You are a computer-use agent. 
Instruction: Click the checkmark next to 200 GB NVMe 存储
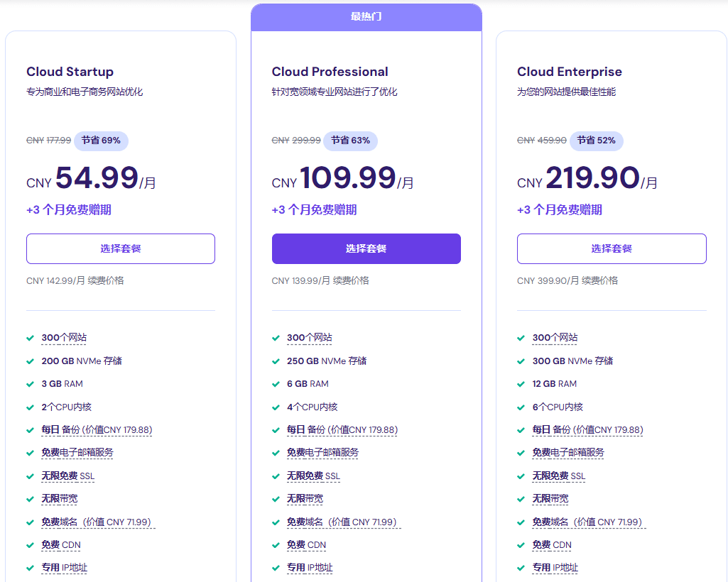(31, 361)
